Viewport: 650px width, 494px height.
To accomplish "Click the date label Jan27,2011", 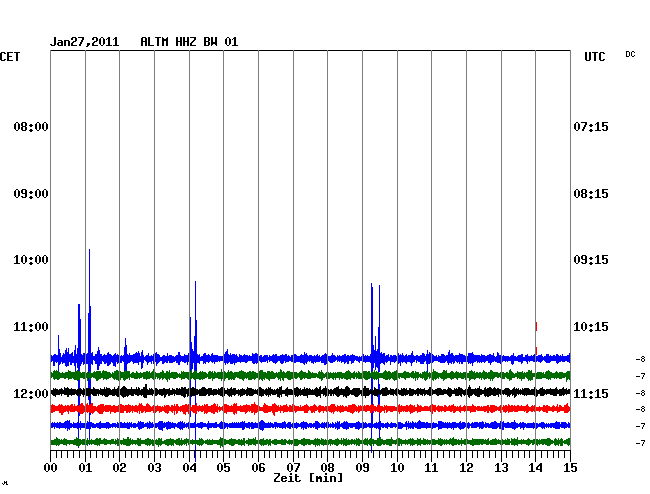I will pos(85,42).
